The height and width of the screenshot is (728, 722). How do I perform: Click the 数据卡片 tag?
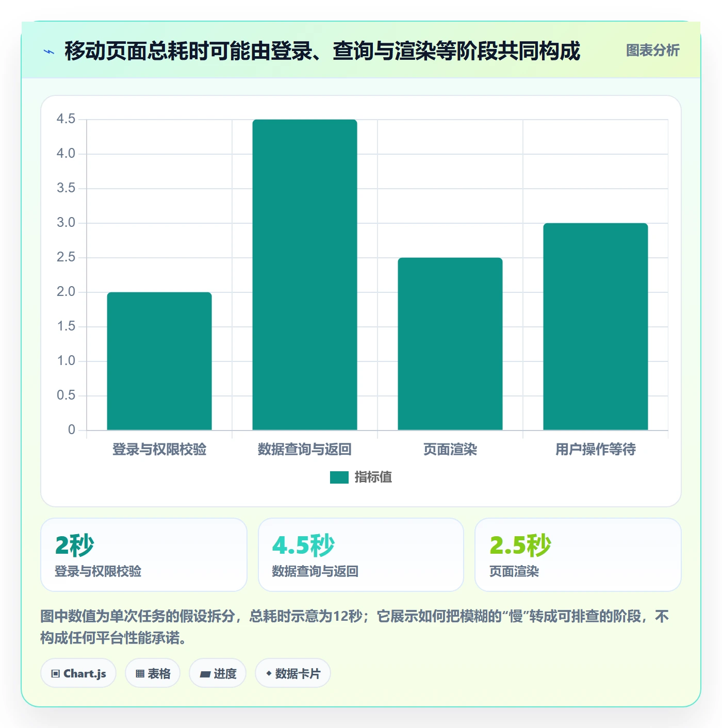click(x=293, y=673)
